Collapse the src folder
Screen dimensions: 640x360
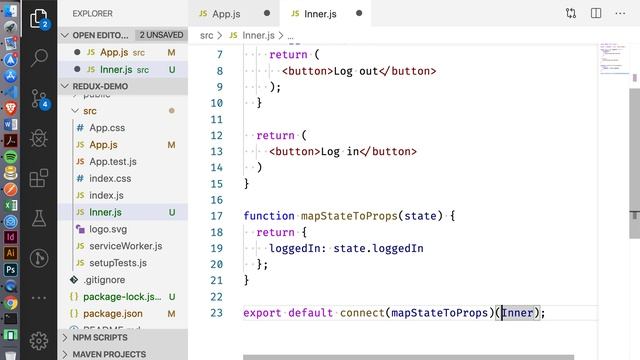tap(75, 111)
